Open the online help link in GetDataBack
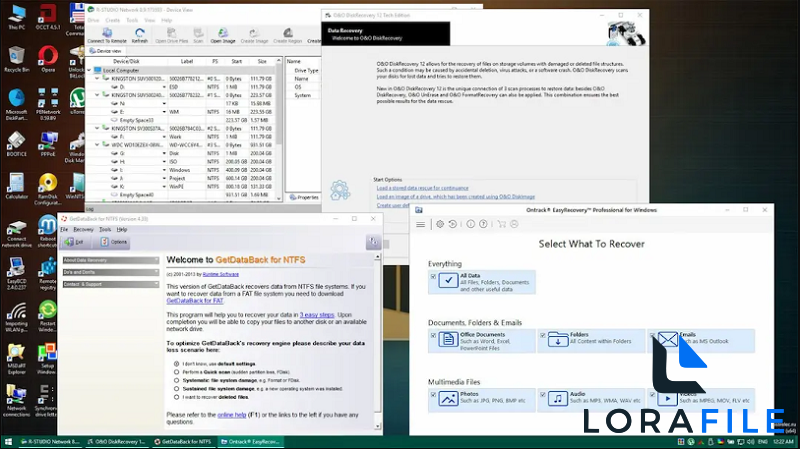This screenshot has width=800, height=449. tap(232, 415)
